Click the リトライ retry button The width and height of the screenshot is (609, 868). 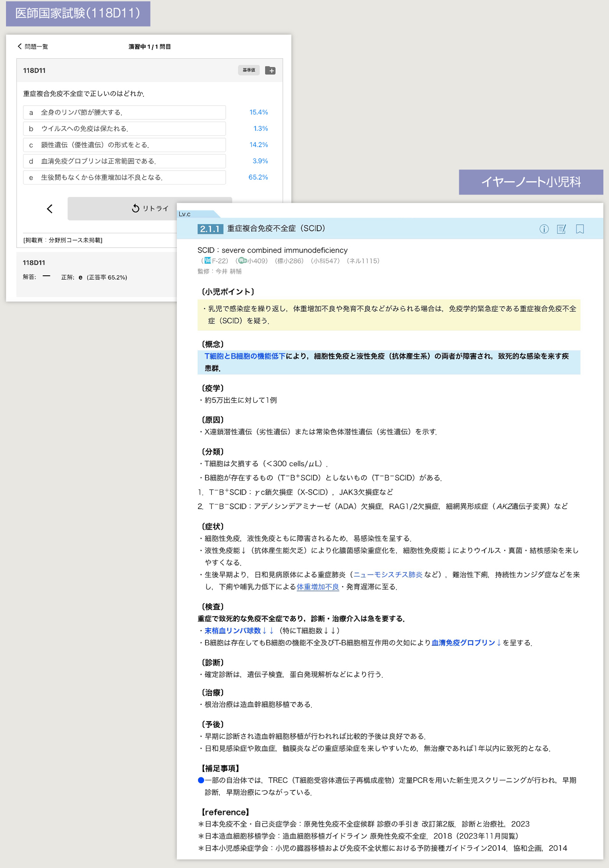[x=150, y=209]
